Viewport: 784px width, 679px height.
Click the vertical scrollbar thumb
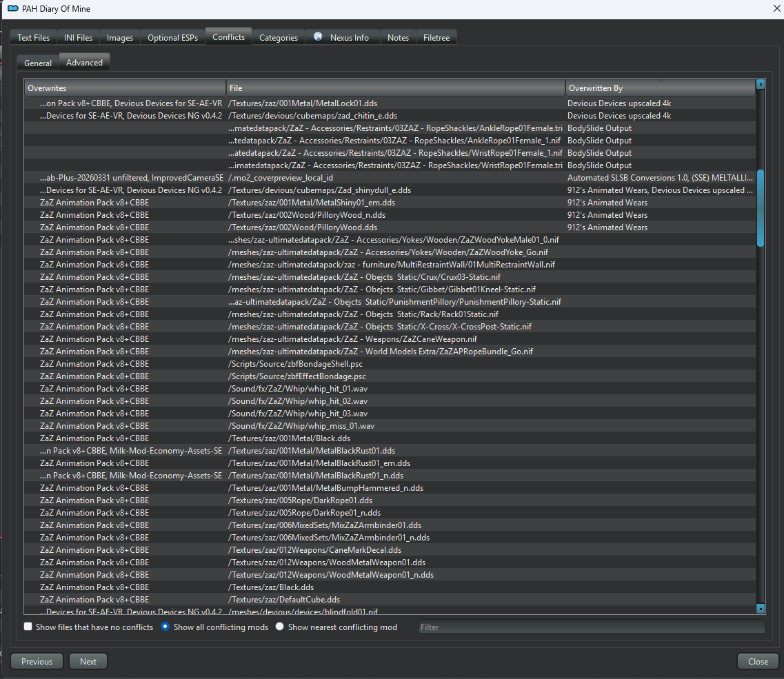tap(761, 208)
